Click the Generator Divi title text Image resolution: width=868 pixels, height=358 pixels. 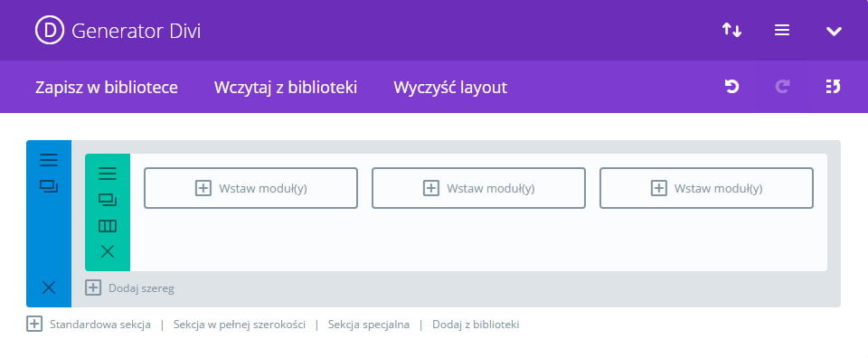point(137,31)
